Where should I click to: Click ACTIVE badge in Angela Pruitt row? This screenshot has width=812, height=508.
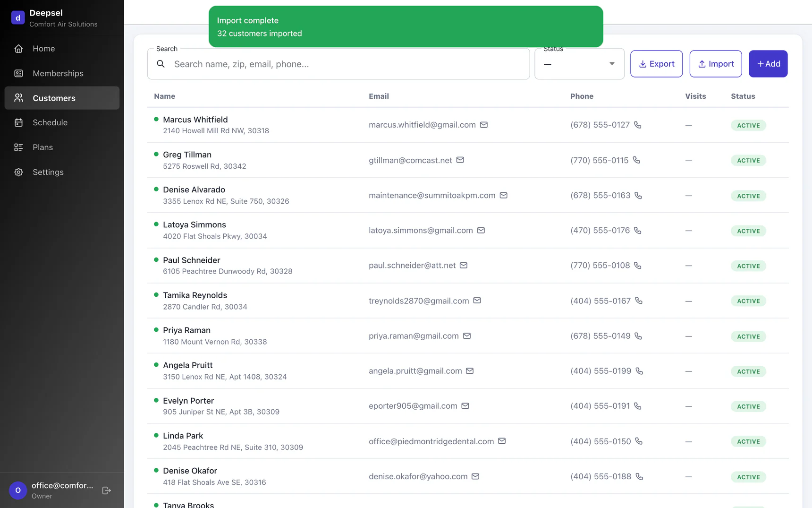tap(748, 371)
